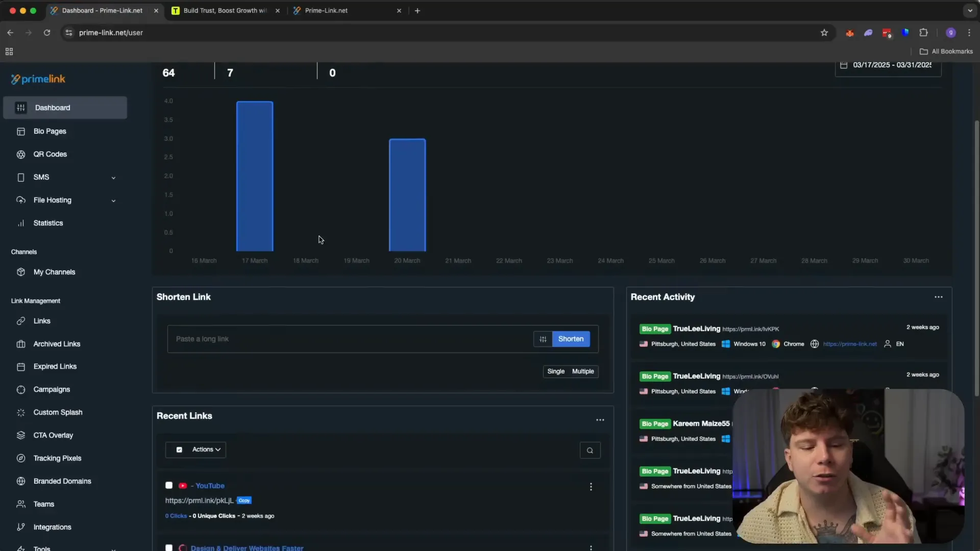Click the 17 March chart bar

tap(255, 177)
